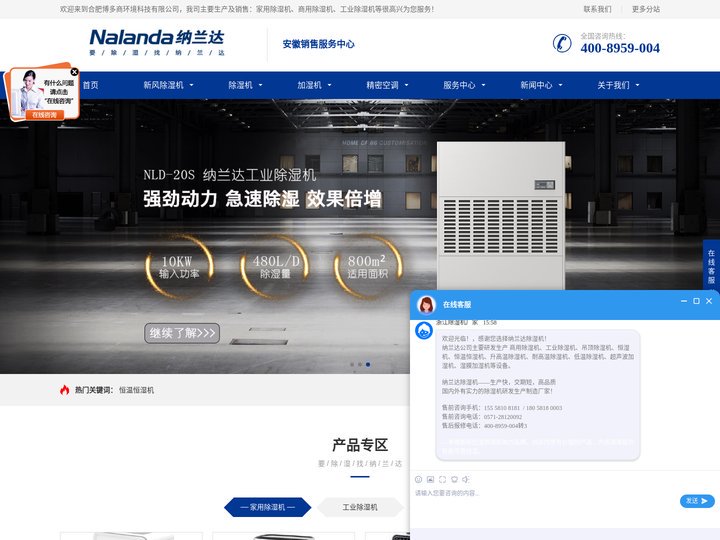Click the Nalanda 纳兰达 logo
This screenshot has width=720, height=540.
click(157, 42)
